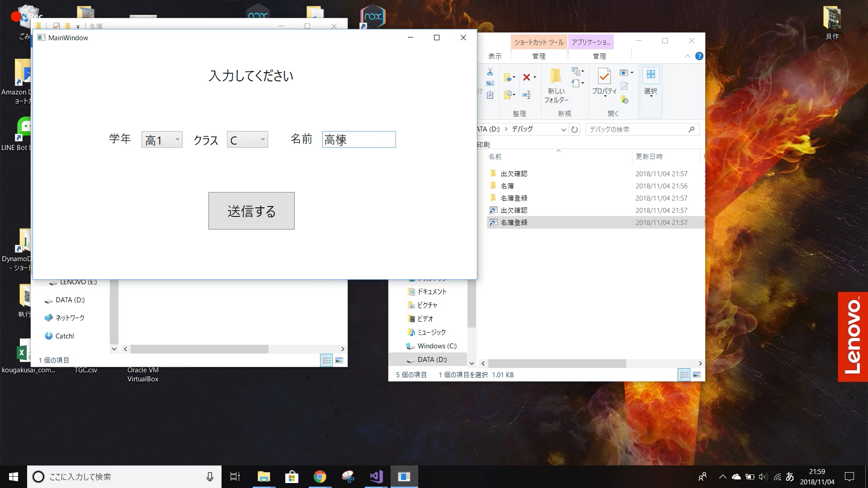Click the Cut scissors icon in ribbon
This screenshot has height=488, width=868.
[490, 72]
